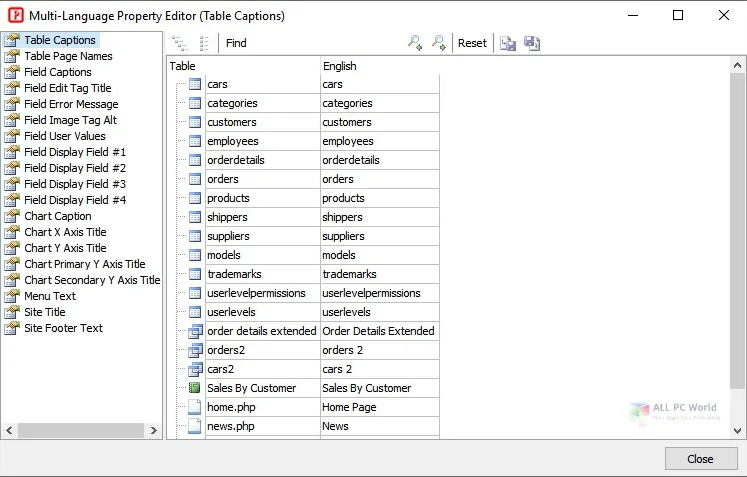This screenshot has width=747, height=477.
Task: Open the Menu Text property
Action: pos(50,296)
